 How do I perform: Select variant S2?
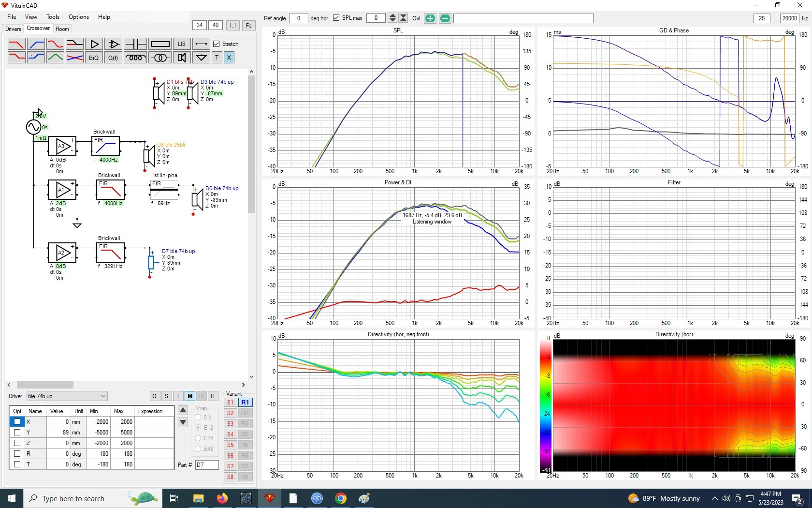(231, 413)
